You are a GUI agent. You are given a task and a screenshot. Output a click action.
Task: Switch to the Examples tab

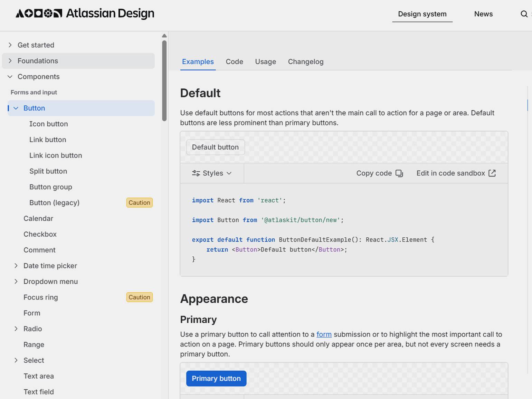coord(198,61)
